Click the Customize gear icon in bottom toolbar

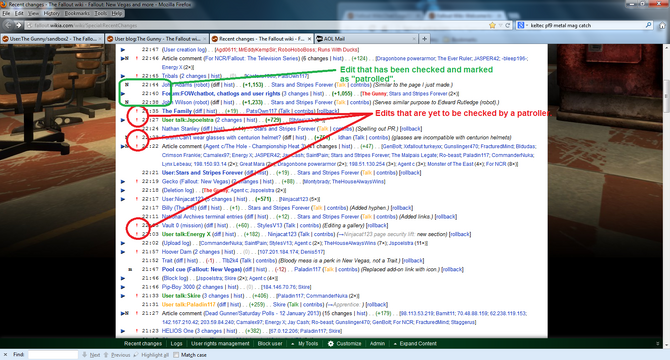(331, 344)
